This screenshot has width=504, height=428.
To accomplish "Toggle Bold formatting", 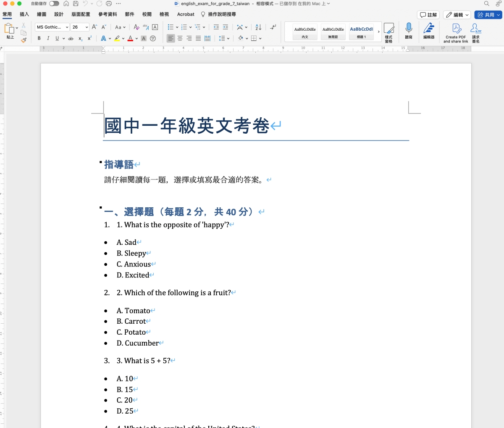I will pyautogui.click(x=39, y=38).
